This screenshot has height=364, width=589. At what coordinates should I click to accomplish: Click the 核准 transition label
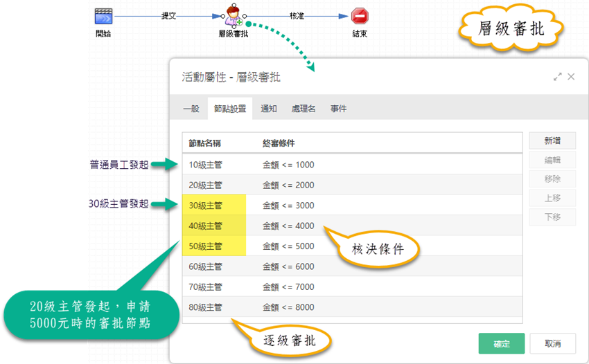[x=297, y=16]
